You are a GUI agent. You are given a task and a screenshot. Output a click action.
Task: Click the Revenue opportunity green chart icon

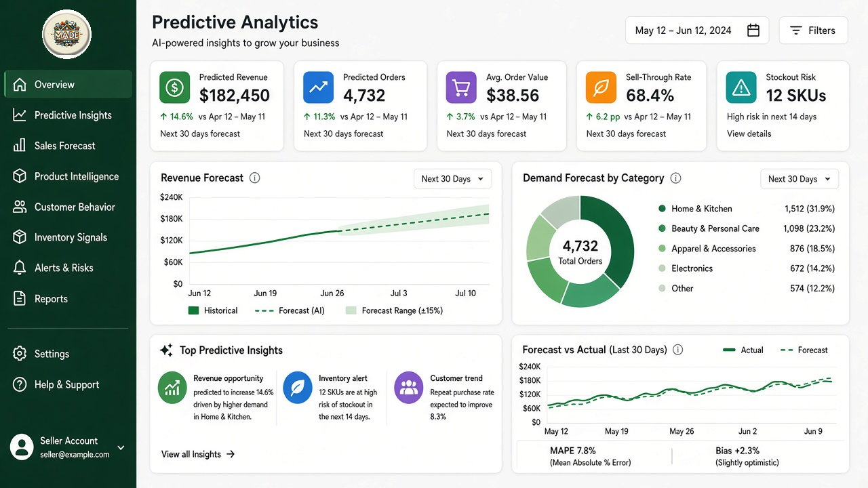pos(172,388)
